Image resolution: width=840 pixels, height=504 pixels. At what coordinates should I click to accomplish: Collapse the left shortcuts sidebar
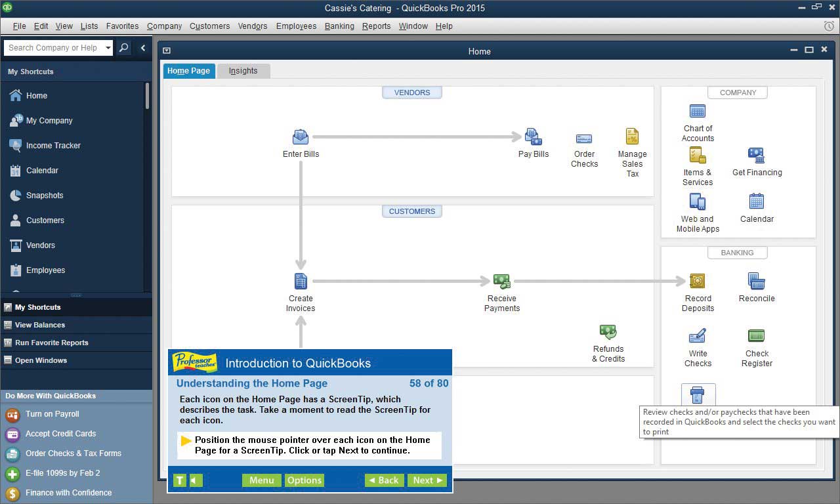[144, 48]
